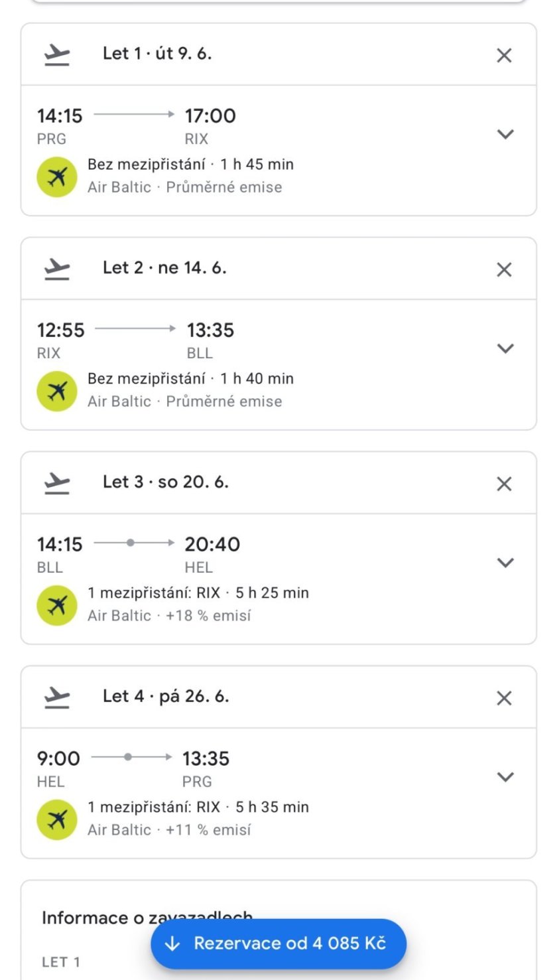557x980 pixels.
Task: Click the takeoff icon beside Let 3
Action: [57, 484]
